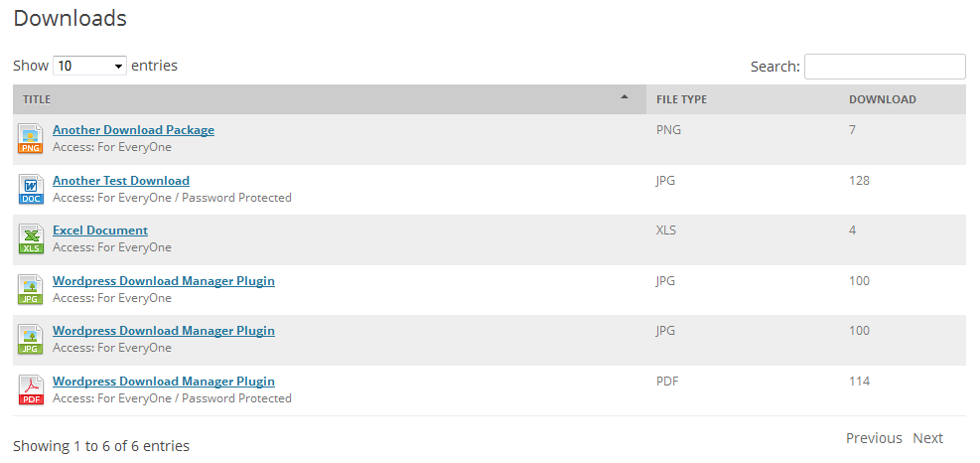Click the green XLS file icon
The height and width of the screenshot is (463, 980).
click(x=31, y=239)
